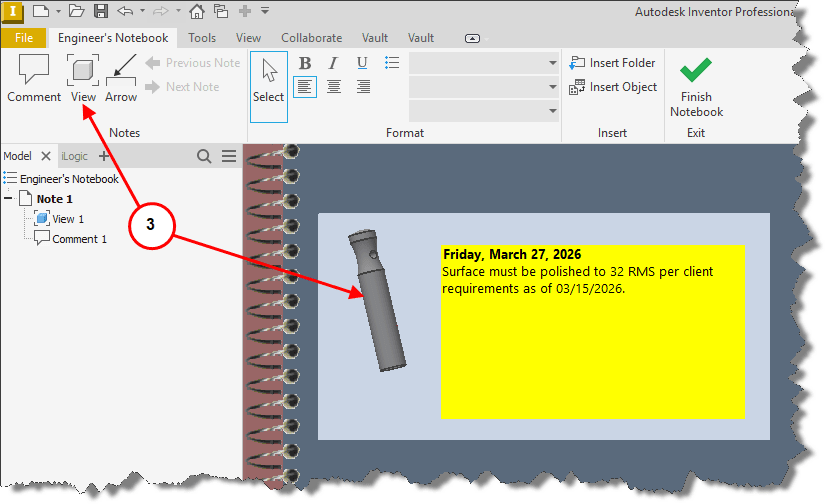Center align the text
Viewport: 825px width, 504px height.
click(x=334, y=87)
